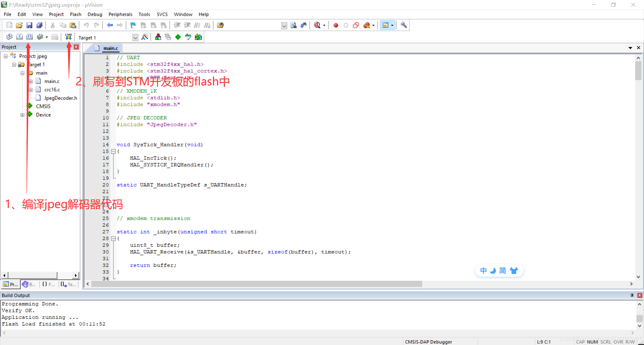Navigate backwards with blue left arrow

110,25
